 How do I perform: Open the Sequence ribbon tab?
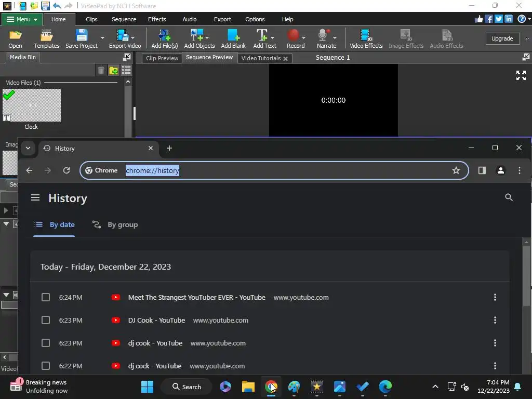[124, 19]
